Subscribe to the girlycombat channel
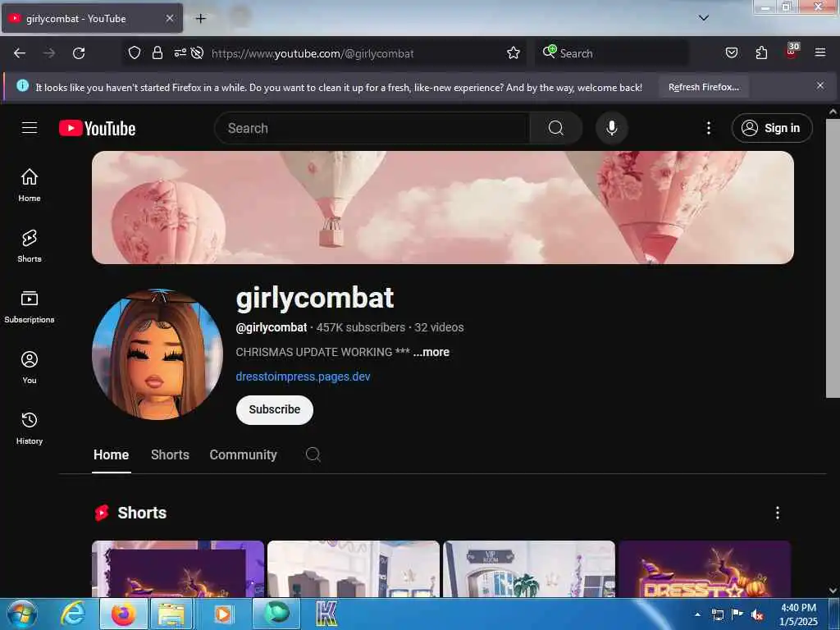The height and width of the screenshot is (630, 840). point(274,410)
